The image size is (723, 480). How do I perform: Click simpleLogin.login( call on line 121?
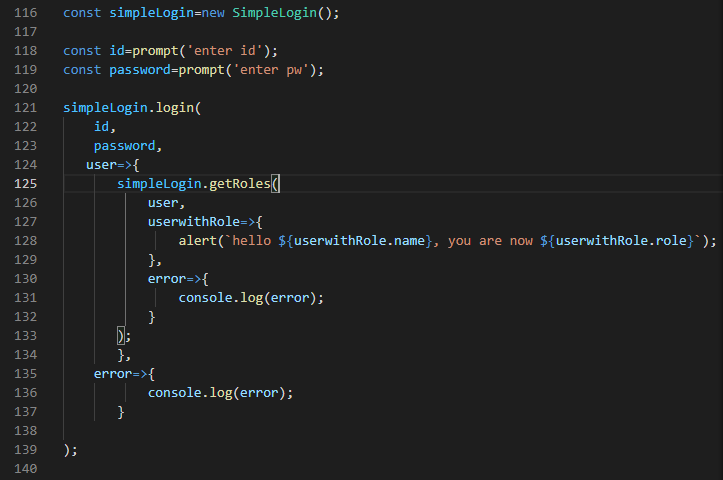coord(132,108)
